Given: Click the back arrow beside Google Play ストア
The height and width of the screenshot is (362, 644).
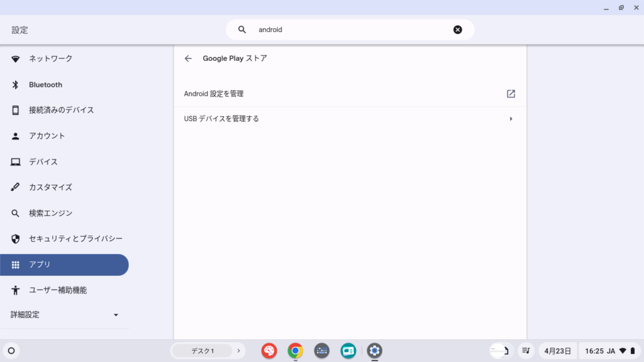Looking at the screenshot, I should pos(188,58).
